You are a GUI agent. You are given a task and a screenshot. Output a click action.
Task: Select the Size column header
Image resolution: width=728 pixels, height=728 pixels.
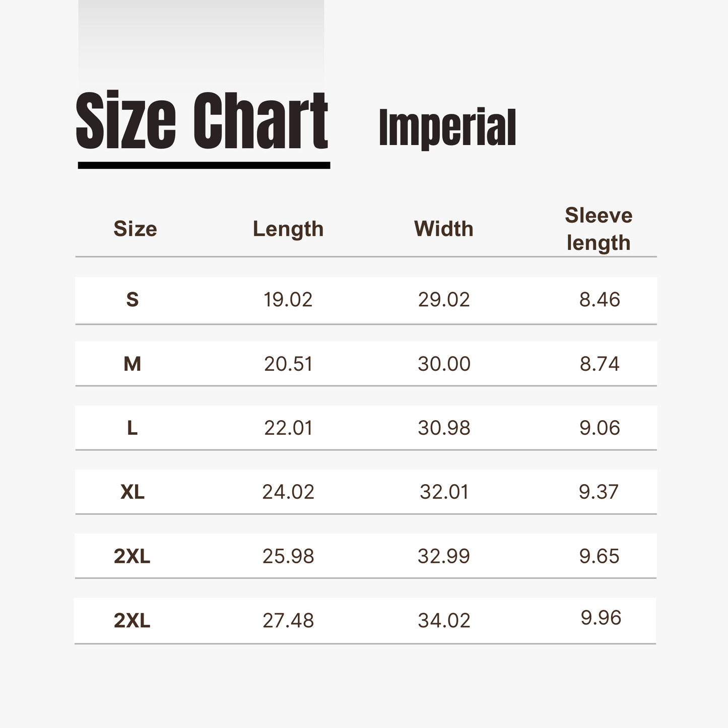pos(135,229)
